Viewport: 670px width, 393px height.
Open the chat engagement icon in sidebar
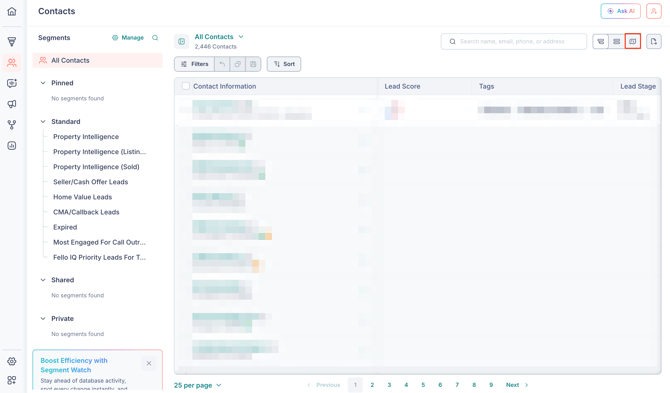[x=12, y=83]
